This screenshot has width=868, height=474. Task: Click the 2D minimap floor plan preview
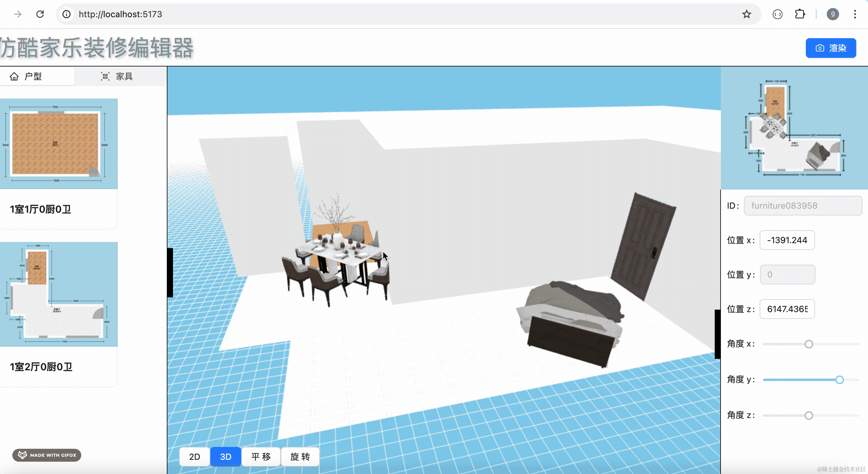[794, 128]
